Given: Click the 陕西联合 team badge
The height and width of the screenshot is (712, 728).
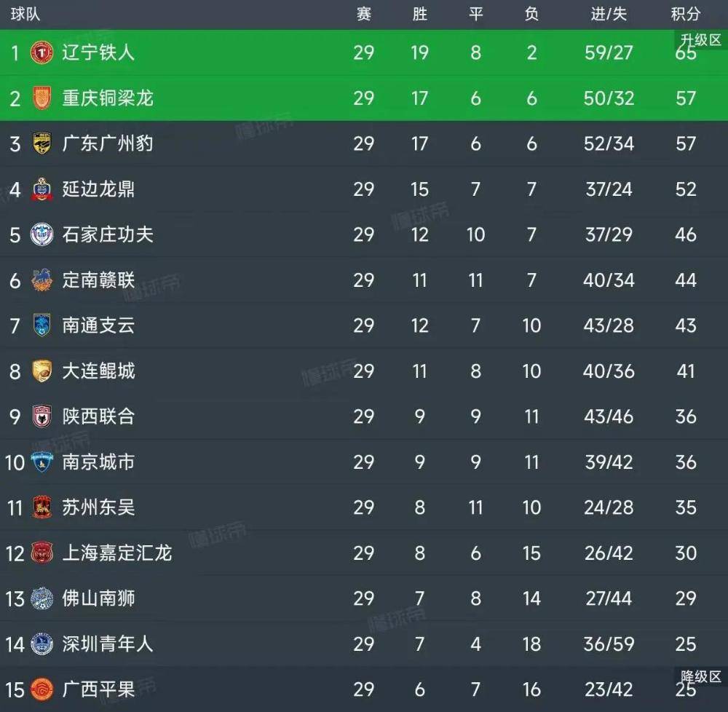Looking at the screenshot, I should [41, 416].
